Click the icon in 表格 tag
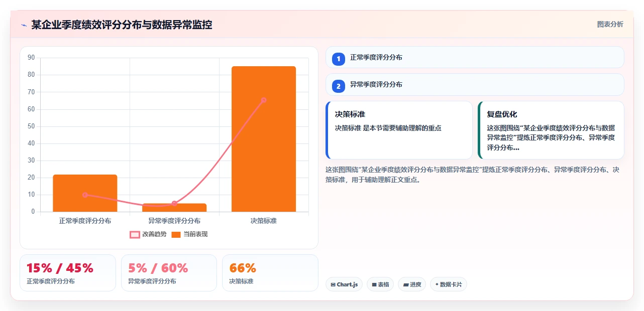Viewport: 644px width, 311px height. click(374, 285)
